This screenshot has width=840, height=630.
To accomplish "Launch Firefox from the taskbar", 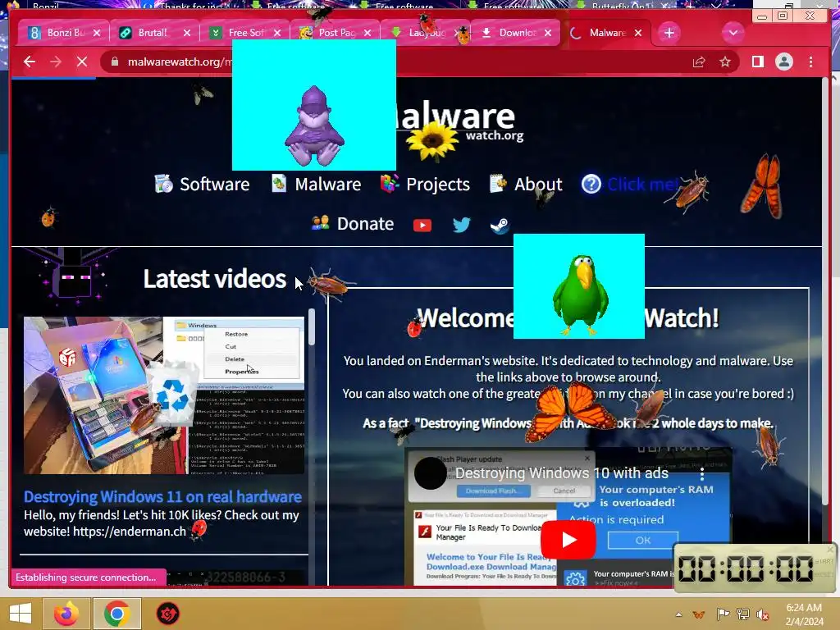I will click(x=66, y=614).
